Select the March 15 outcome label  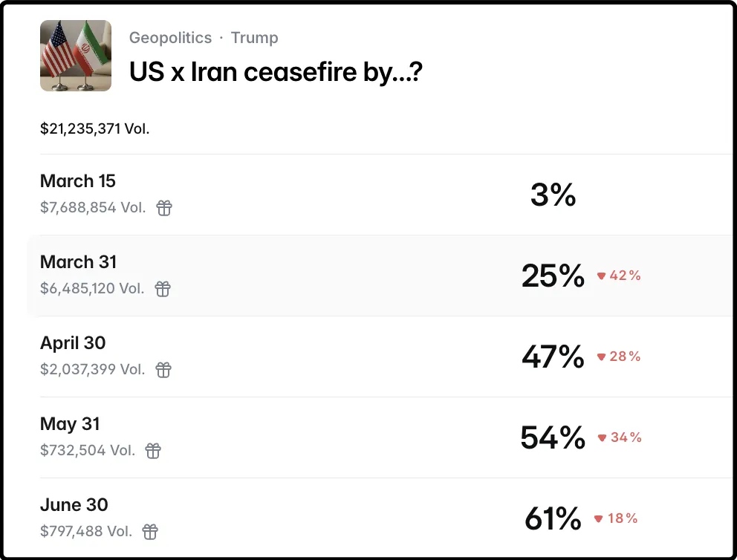(x=78, y=181)
